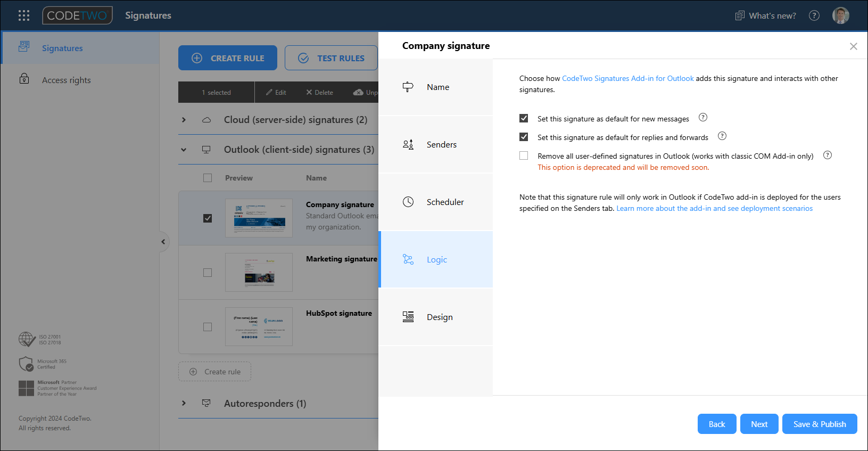Click the Preview column header
This screenshot has height=451, width=868.
pyautogui.click(x=239, y=178)
